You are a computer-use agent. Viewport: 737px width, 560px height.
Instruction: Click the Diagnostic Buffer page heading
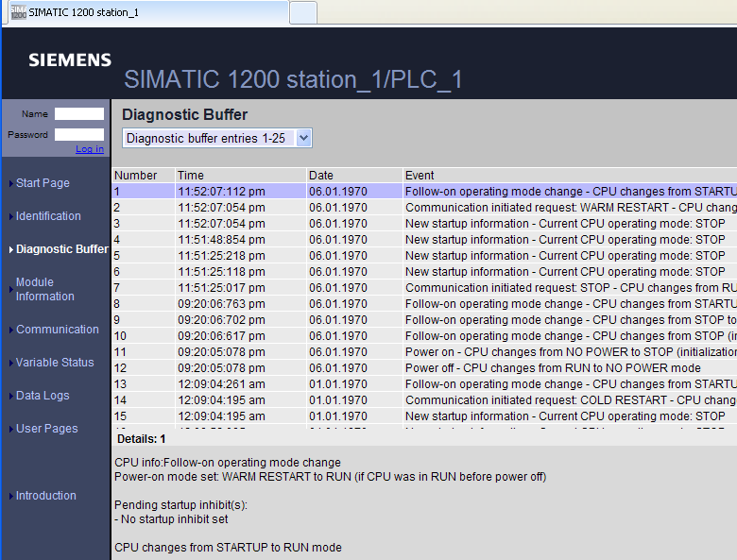click(x=184, y=114)
